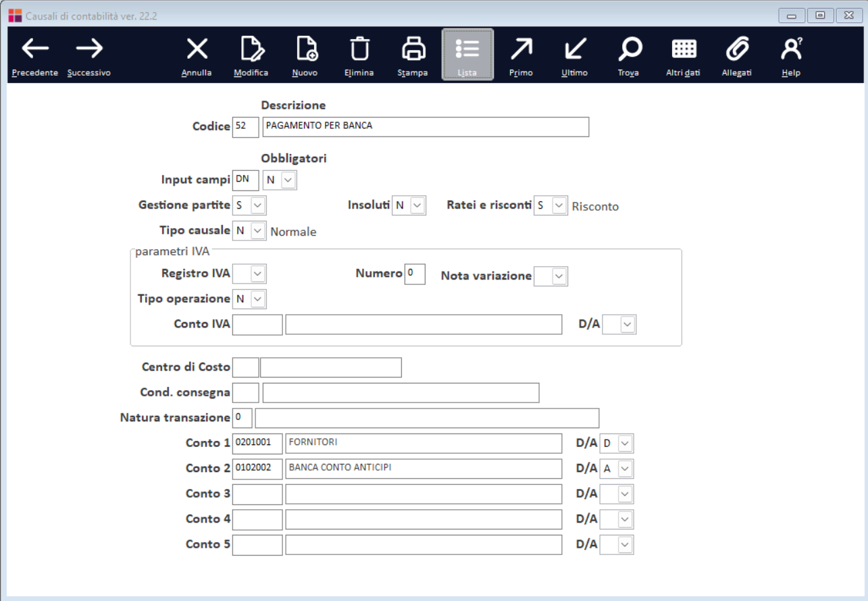Open the Altri dati grid icon
868x601 pixels.
pyautogui.click(x=683, y=49)
